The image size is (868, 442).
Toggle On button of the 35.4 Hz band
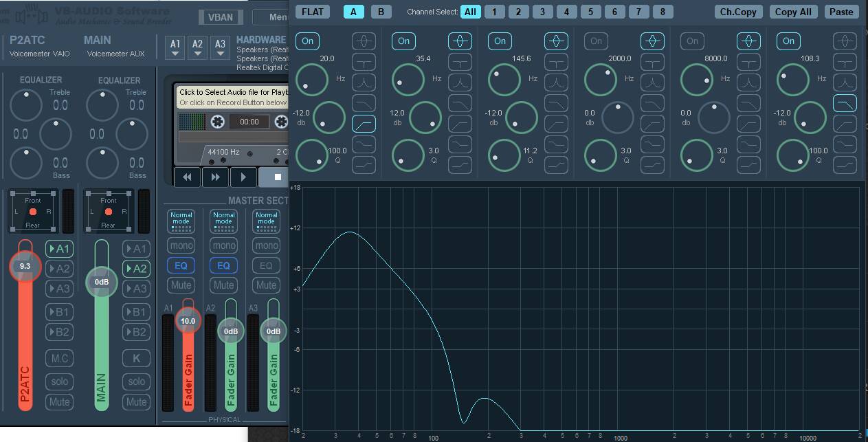[x=403, y=41]
